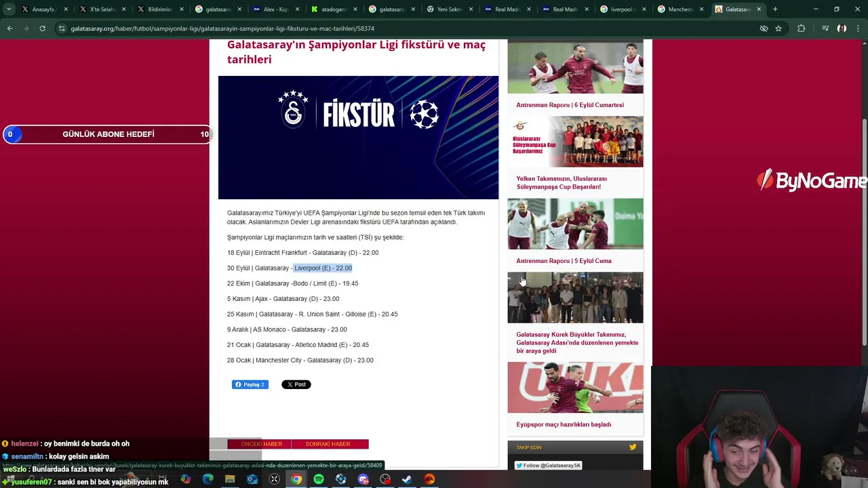
Task: Open File Explorer from the taskbar
Action: (230, 479)
